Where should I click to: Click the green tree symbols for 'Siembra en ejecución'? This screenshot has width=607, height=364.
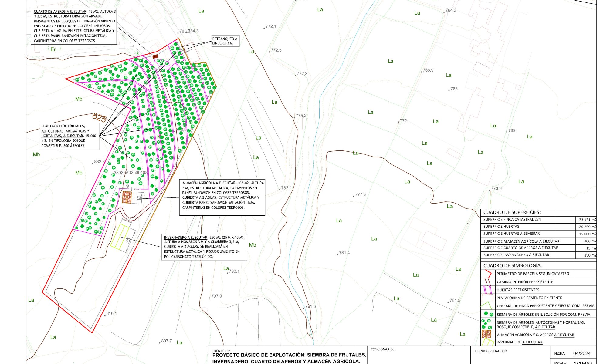pos(488,314)
